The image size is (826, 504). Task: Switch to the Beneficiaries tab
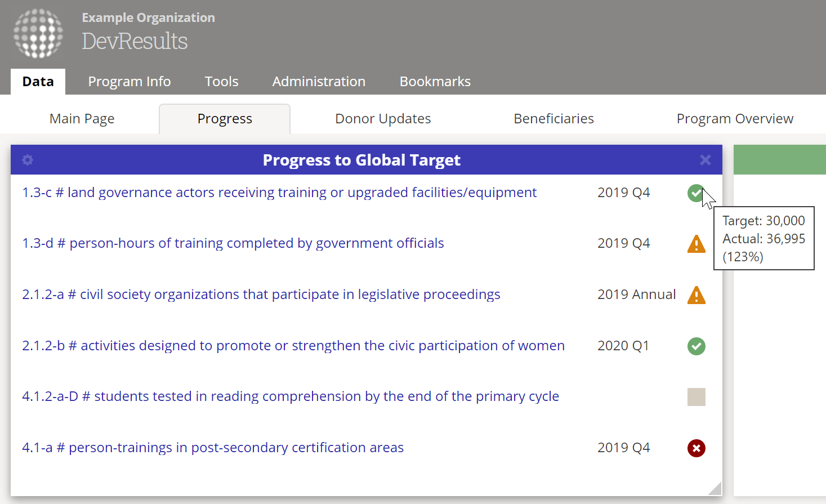(553, 119)
